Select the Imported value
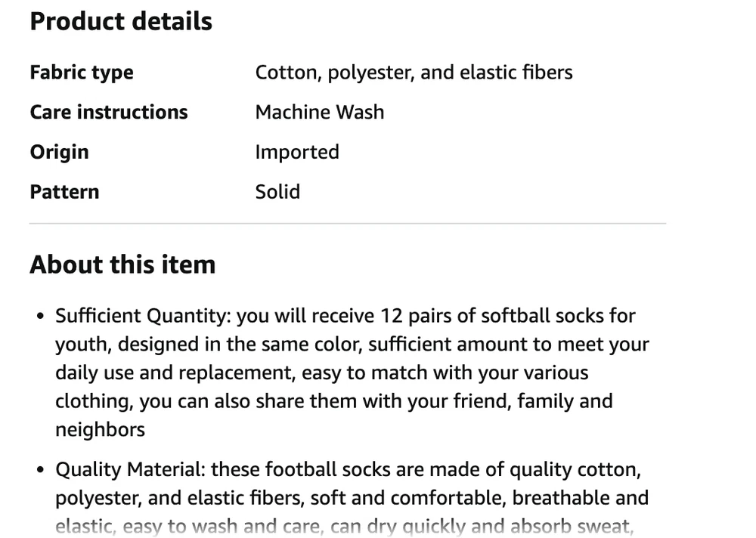The height and width of the screenshot is (538, 756). click(x=297, y=152)
